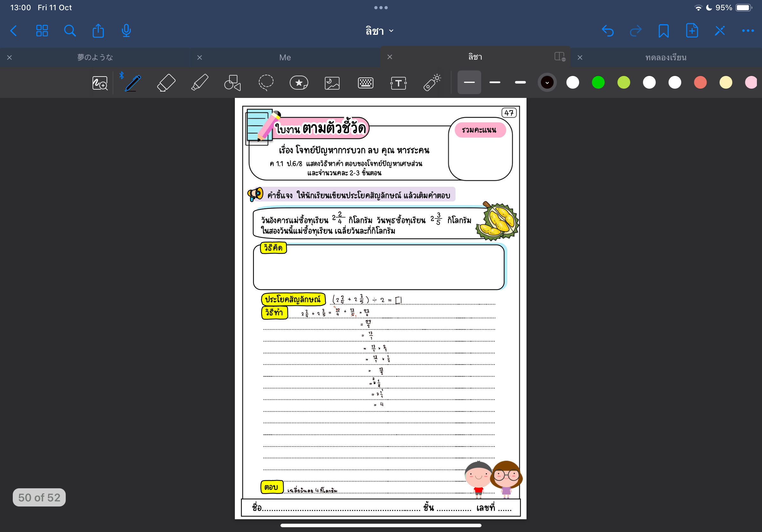Select the Highlighter tool
Screen dimensions: 762x532
click(x=199, y=83)
